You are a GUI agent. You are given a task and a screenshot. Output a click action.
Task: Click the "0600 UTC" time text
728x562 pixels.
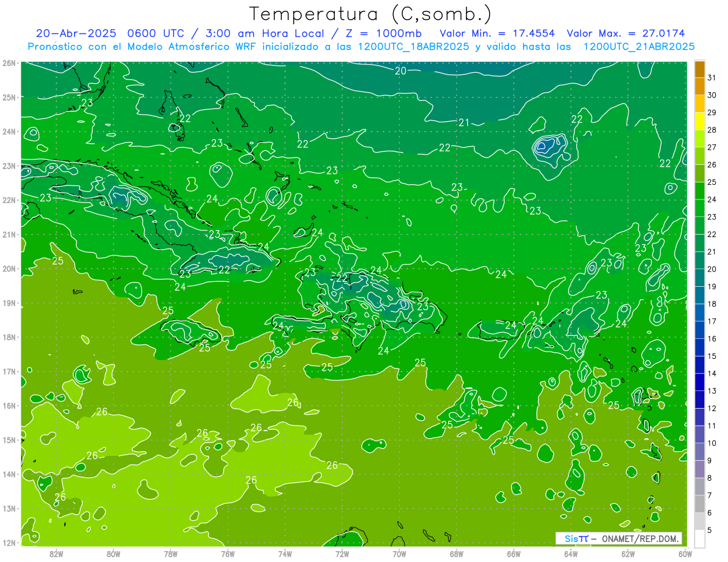pos(155,33)
